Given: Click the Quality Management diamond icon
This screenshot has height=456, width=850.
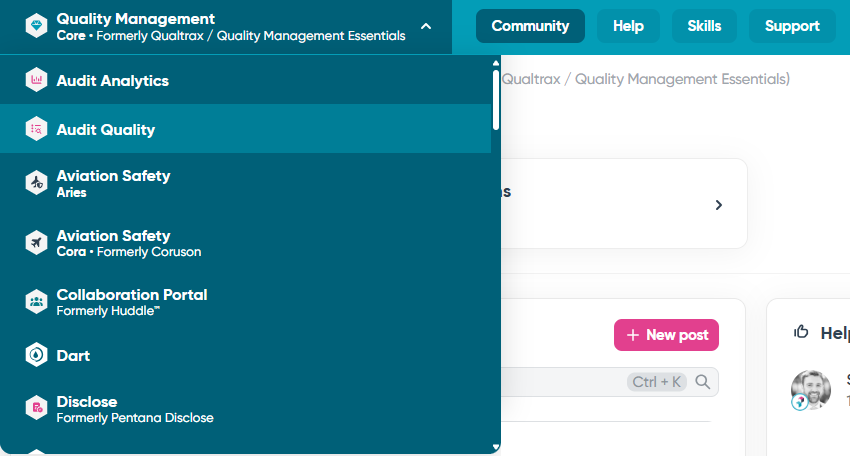Looking at the screenshot, I should pyautogui.click(x=37, y=26).
